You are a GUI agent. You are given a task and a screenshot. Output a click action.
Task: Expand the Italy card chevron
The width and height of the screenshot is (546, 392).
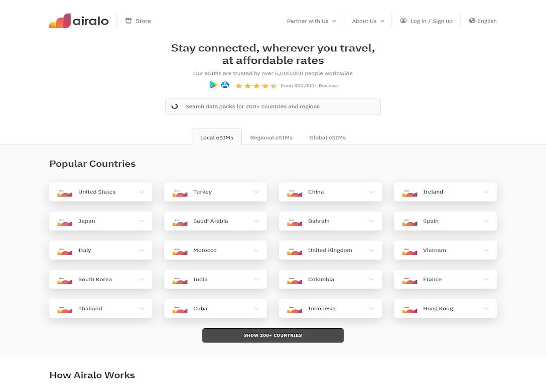[x=142, y=250]
